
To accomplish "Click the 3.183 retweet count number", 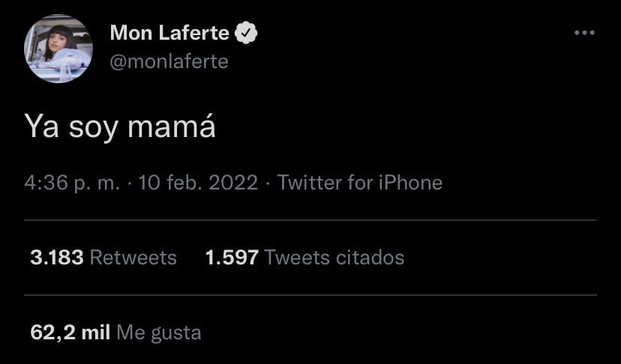I will click(56, 258).
